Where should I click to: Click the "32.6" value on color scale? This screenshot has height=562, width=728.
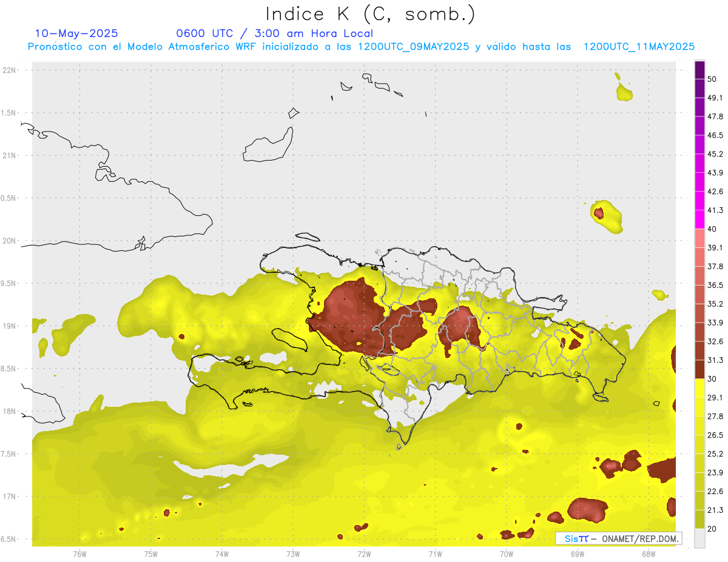(715, 341)
